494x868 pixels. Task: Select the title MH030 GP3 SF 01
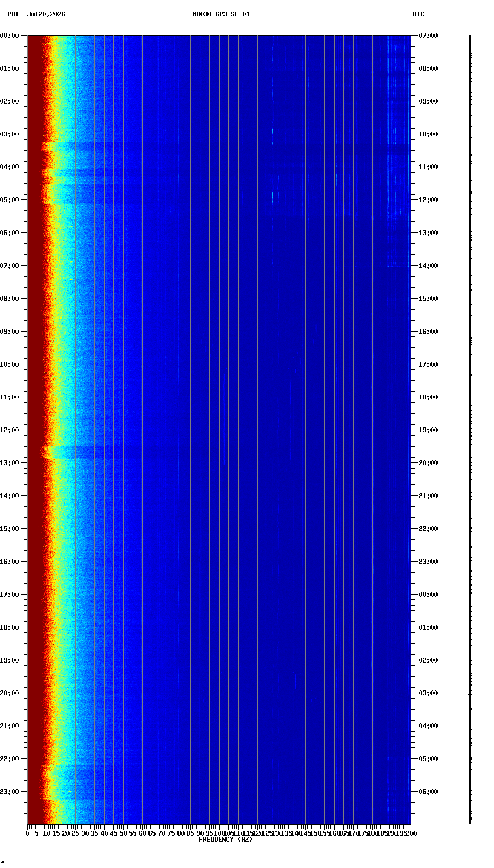tap(221, 14)
